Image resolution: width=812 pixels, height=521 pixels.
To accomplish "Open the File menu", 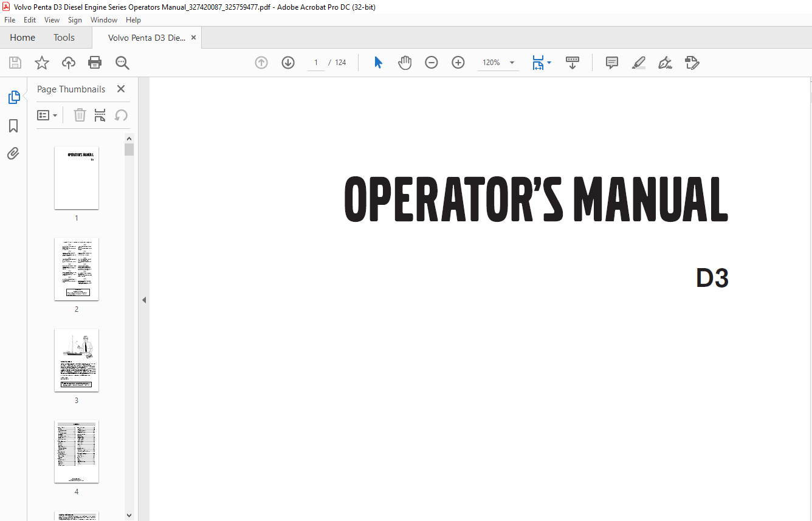I will tap(10, 20).
